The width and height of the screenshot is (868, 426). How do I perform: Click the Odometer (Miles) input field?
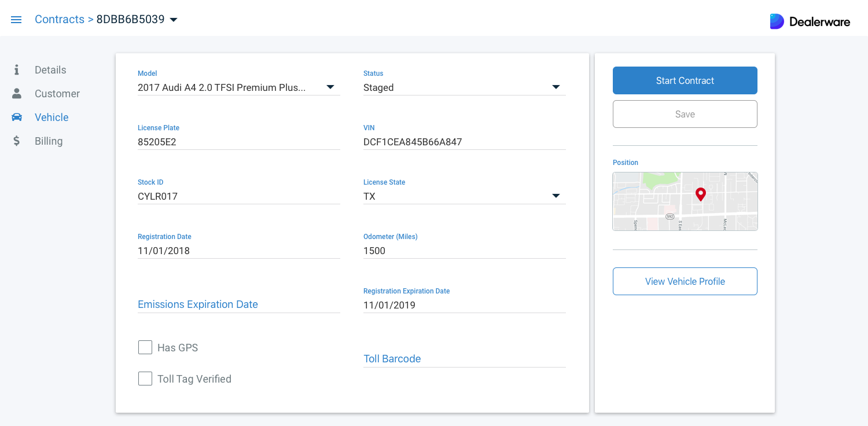pos(464,251)
